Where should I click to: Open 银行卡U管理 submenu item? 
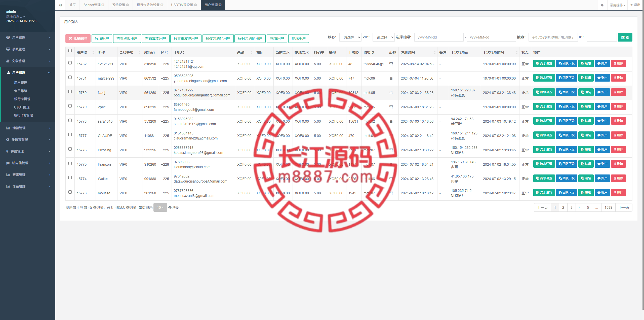[x=23, y=115]
